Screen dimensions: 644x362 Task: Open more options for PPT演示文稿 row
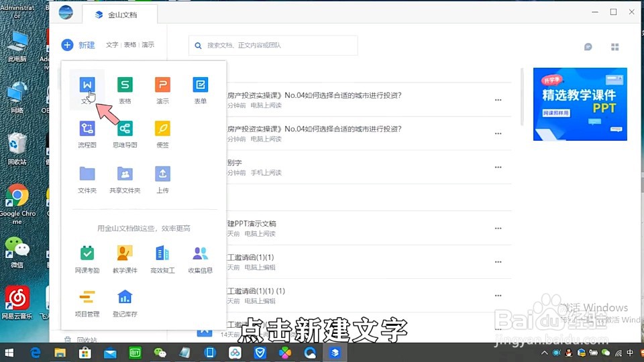(498, 229)
